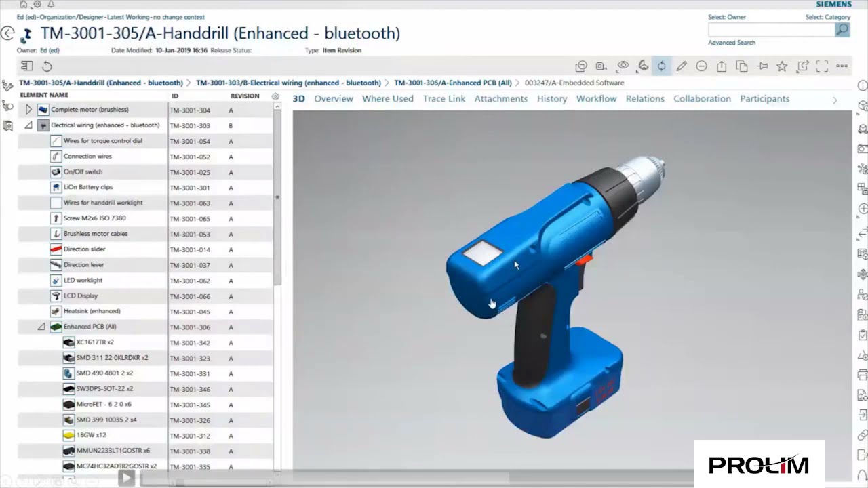Collapse the Enhanced PCB (All) node
The height and width of the screenshot is (488, 868).
41,327
